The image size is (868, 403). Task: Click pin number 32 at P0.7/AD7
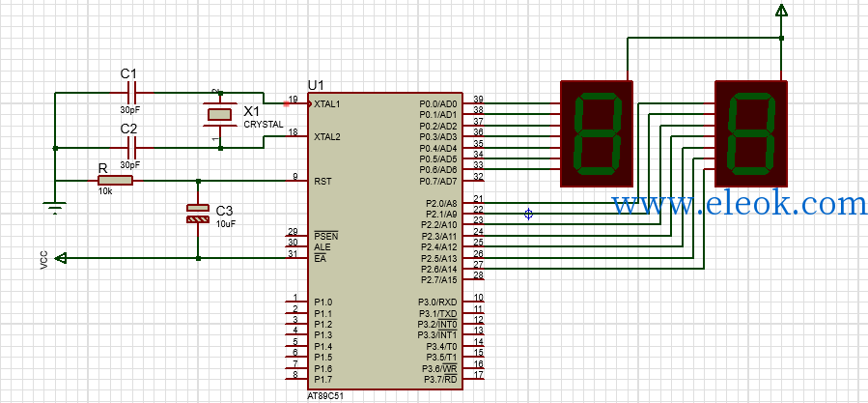click(x=479, y=176)
